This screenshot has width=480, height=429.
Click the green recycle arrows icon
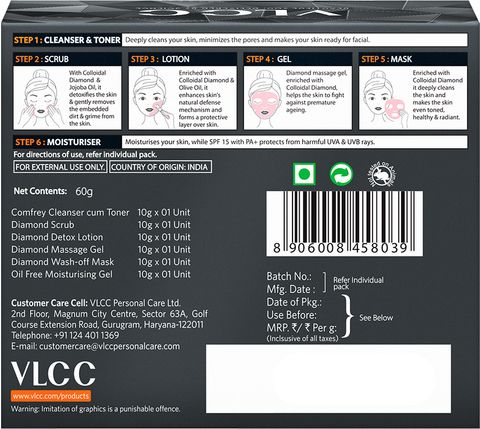[x=341, y=174]
